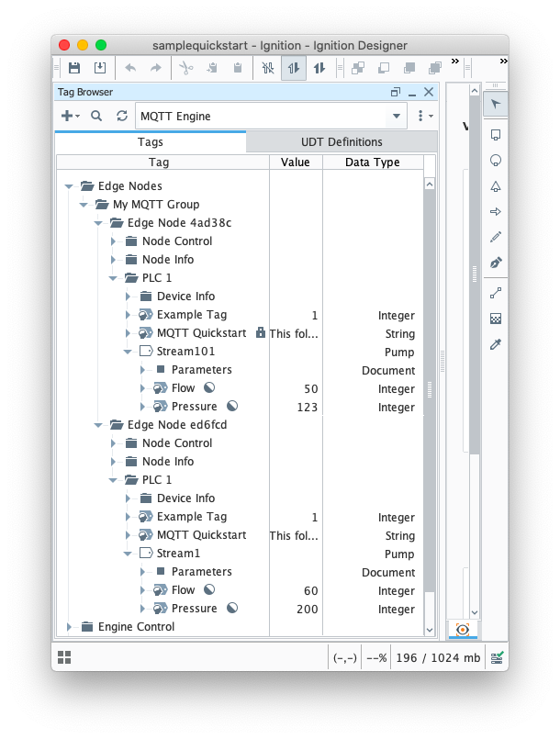Collapse the My MQTT Group folder
This screenshot has height=739, width=560.
[84, 205]
